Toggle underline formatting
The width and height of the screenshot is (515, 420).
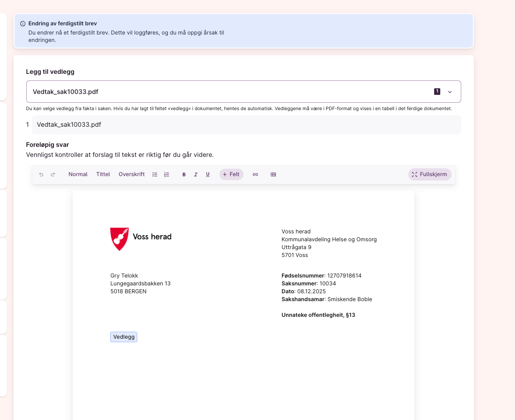[x=208, y=174]
